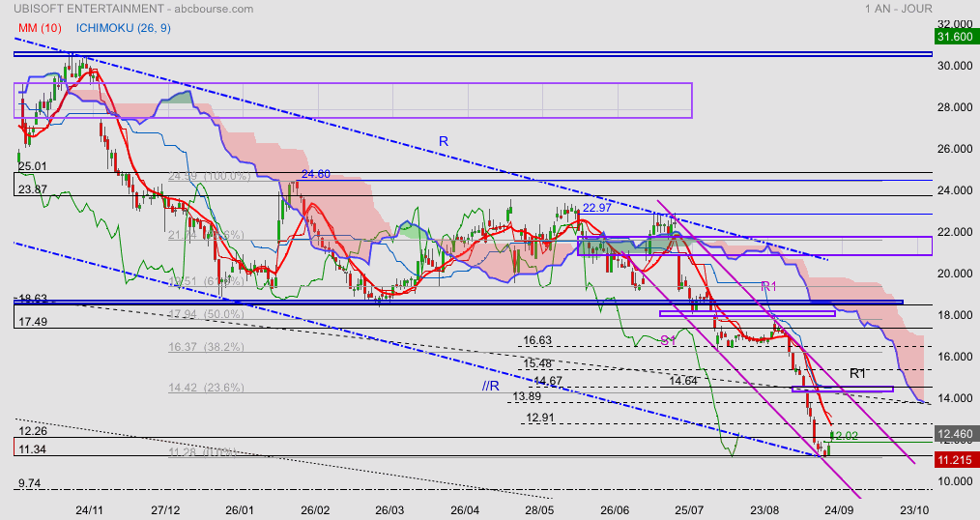
Task: Click the blue '//R' parallel label
Action: click(491, 387)
